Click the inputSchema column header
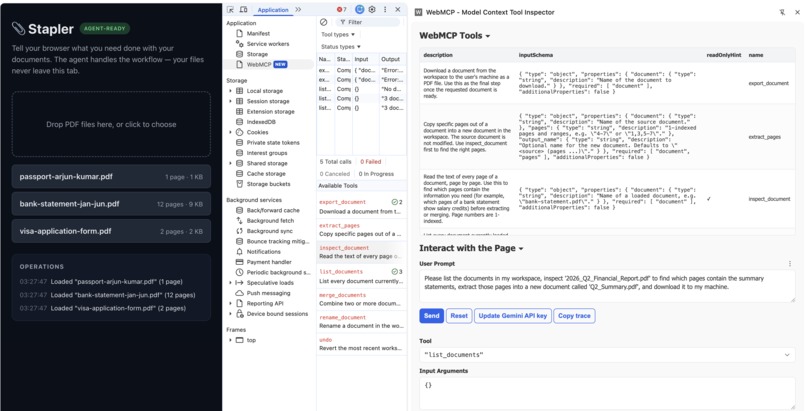 click(536, 55)
